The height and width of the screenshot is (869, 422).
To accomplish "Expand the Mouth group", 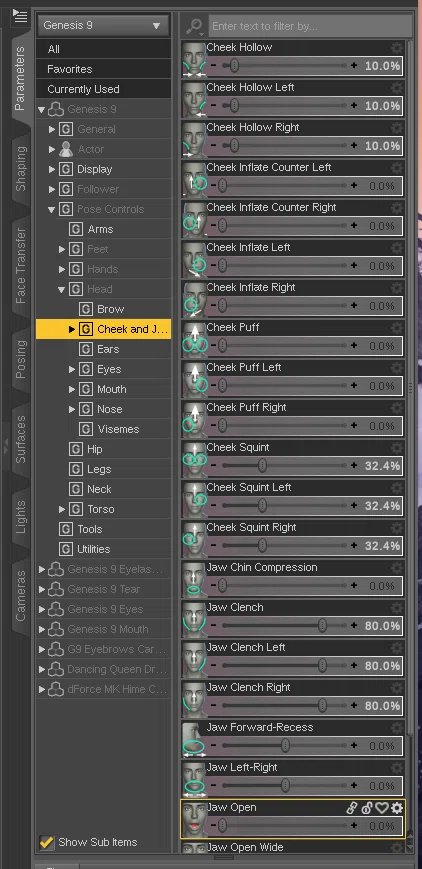I will click(72, 389).
